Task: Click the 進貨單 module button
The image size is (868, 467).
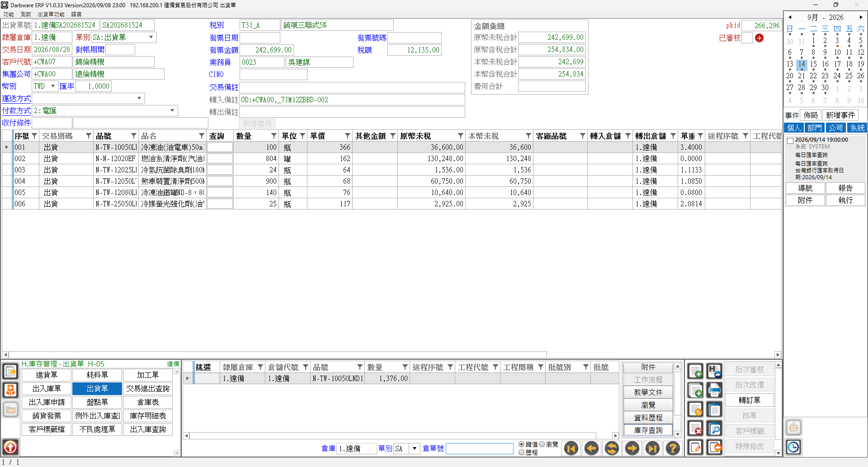Action: click(47, 375)
